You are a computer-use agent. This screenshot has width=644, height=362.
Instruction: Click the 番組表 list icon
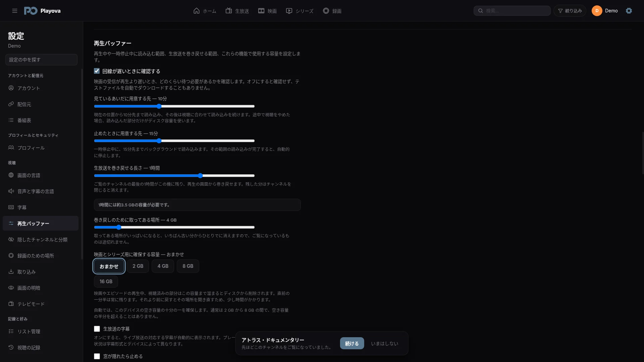click(x=11, y=120)
